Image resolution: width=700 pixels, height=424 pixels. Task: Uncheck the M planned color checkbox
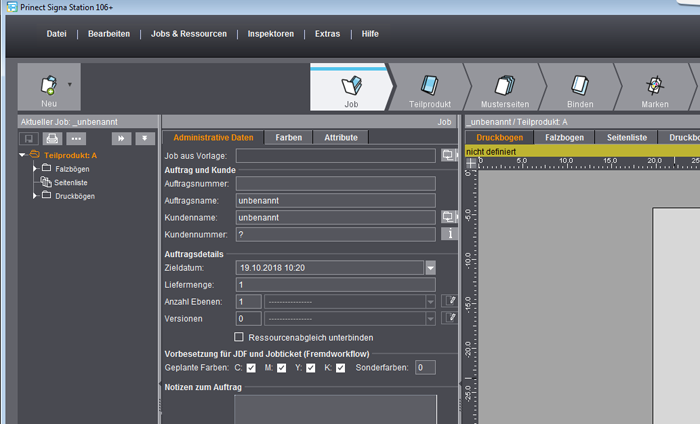pos(282,368)
